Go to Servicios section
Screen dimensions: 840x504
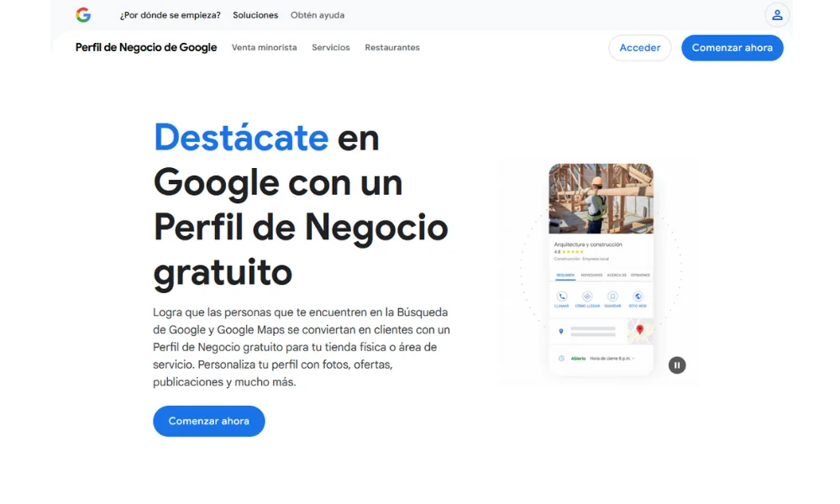tap(330, 47)
